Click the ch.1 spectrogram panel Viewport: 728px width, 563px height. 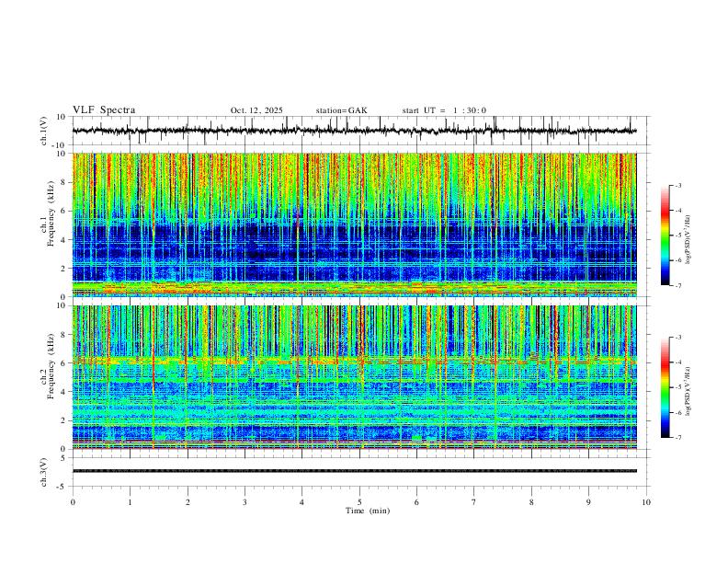354,224
